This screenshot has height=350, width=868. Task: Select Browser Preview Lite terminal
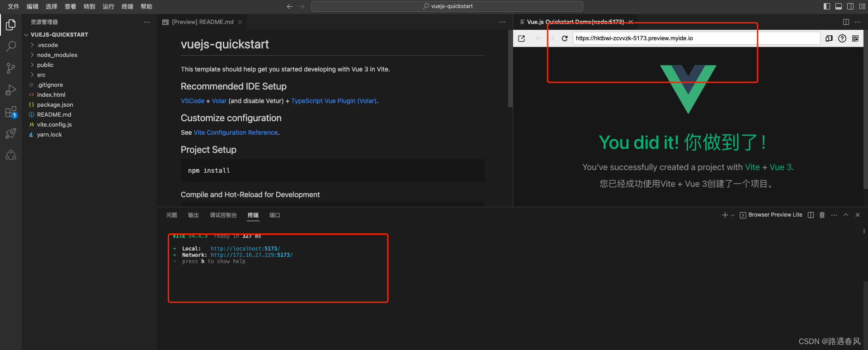pos(771,215)
